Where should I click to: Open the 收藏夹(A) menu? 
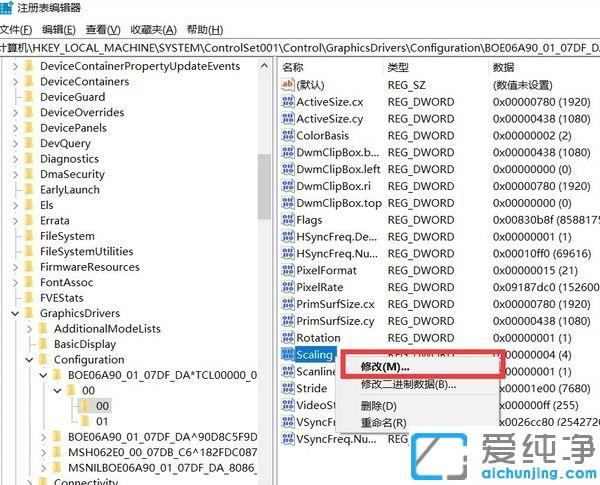point(153,30)
